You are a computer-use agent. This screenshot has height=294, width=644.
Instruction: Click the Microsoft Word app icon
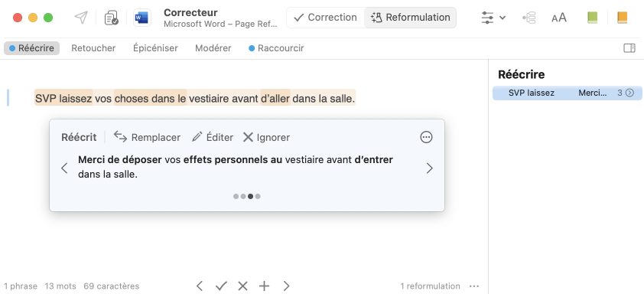pos(141,18)
